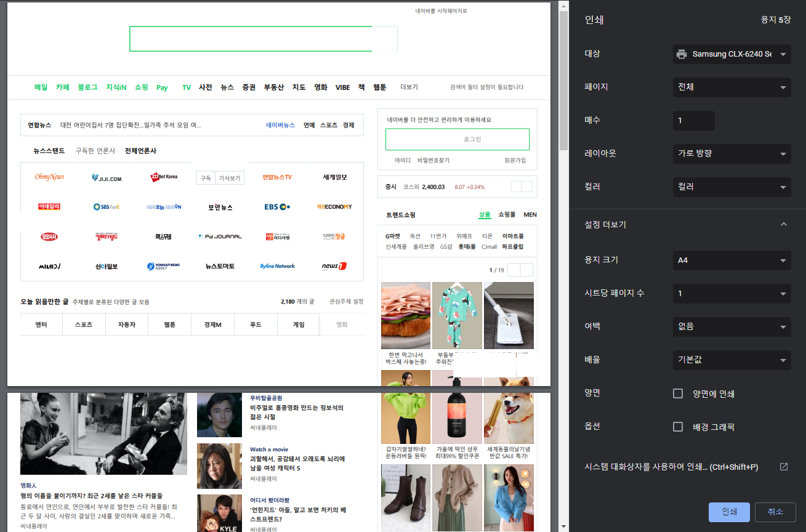Enable the 양면에 인쇄 checkbox
This screenshot has width=806, height=532.
click(x=678, y=393)
